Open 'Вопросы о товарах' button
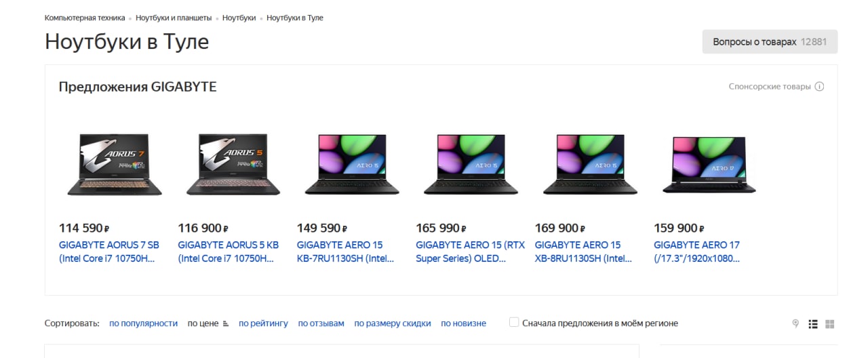The height and width of the screenshot is (358, 868). pos(770,41)
